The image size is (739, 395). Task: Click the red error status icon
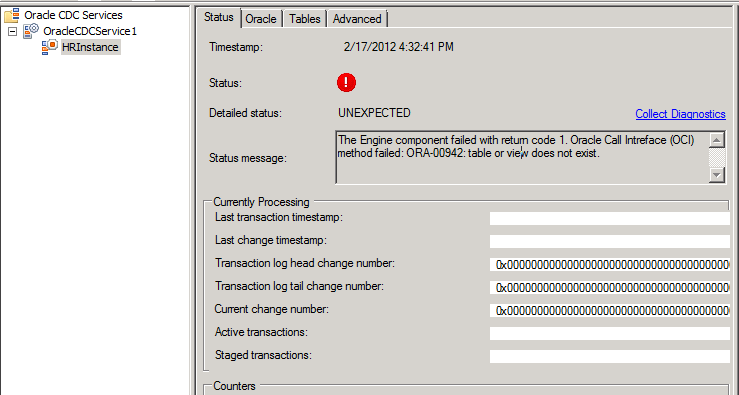[346, 82]
